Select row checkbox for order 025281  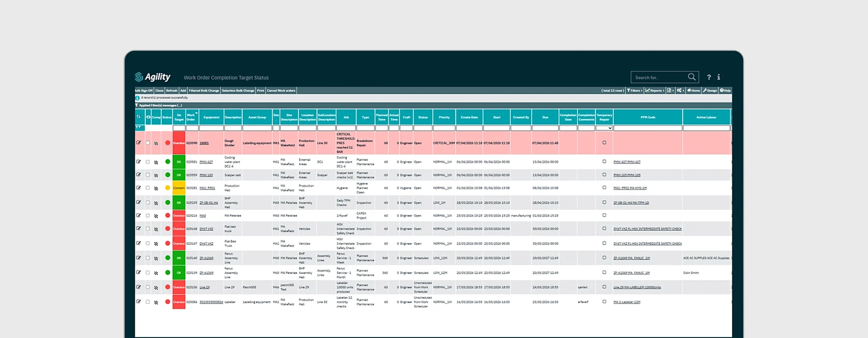click(147, 188)
